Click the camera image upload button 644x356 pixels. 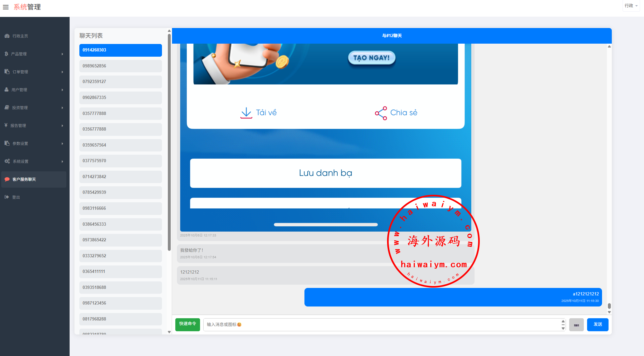click(576, 325)
